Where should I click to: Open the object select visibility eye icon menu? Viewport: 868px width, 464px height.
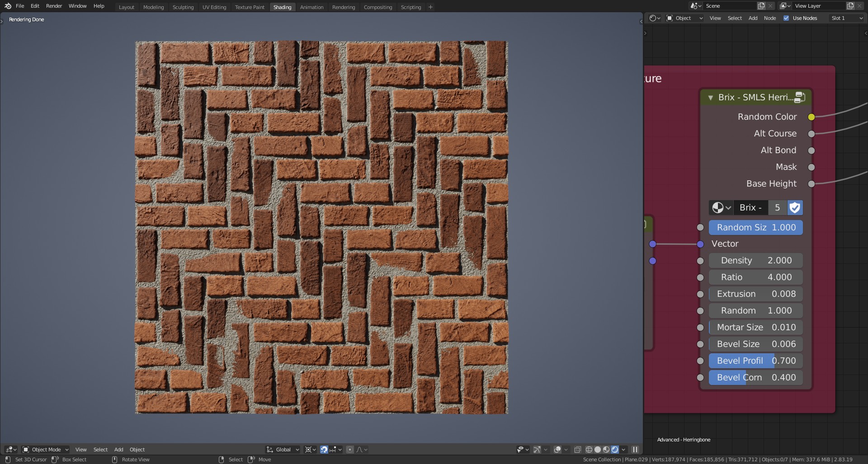(521, 450)
